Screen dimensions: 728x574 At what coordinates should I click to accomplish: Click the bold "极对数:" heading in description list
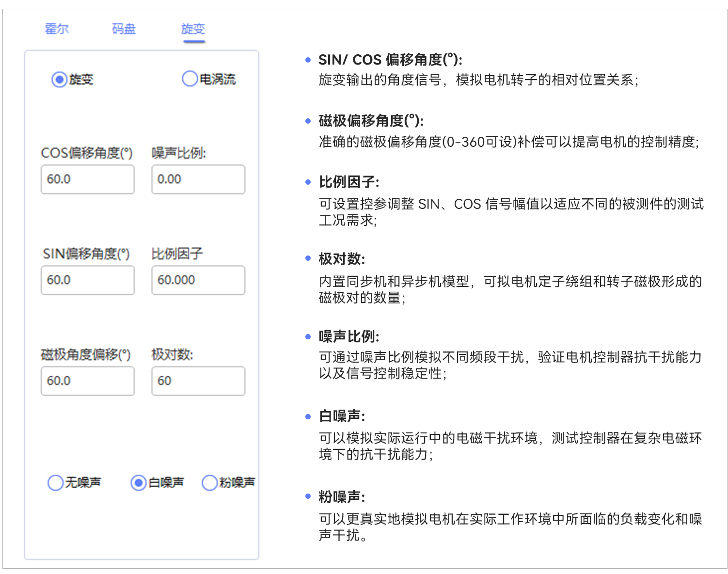(342, 259)
